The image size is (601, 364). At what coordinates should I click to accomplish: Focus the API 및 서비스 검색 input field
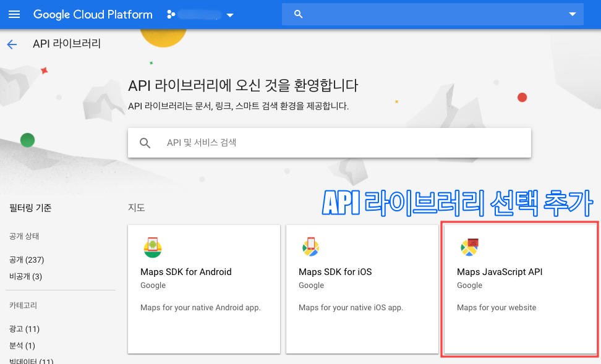pyautogui.click(x=329, y=143)
